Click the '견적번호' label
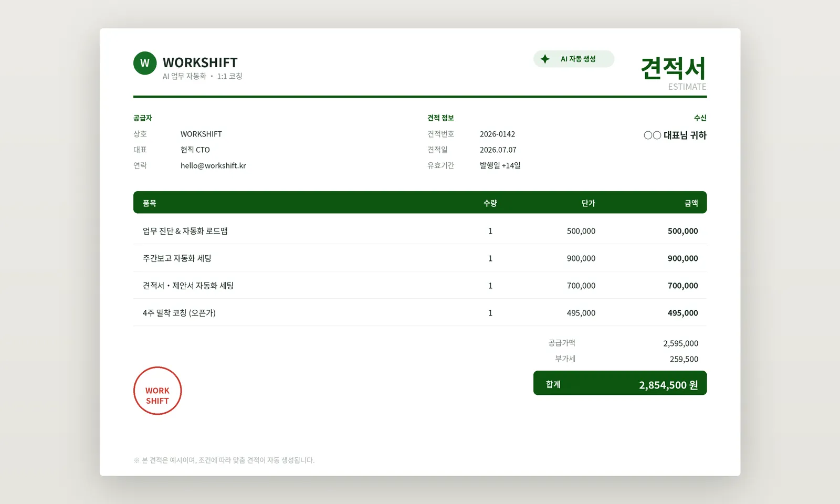The image size is (840, 504). coord(440,134)
